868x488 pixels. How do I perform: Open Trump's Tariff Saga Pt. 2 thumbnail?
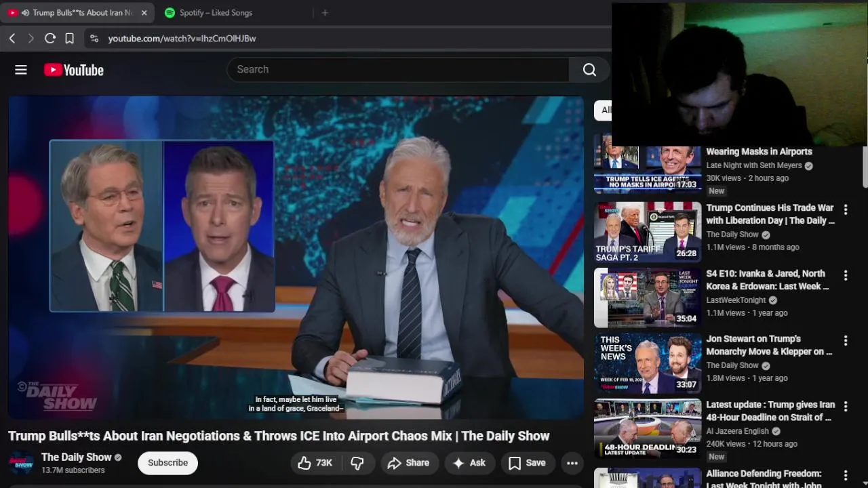(x=648, y=232)
